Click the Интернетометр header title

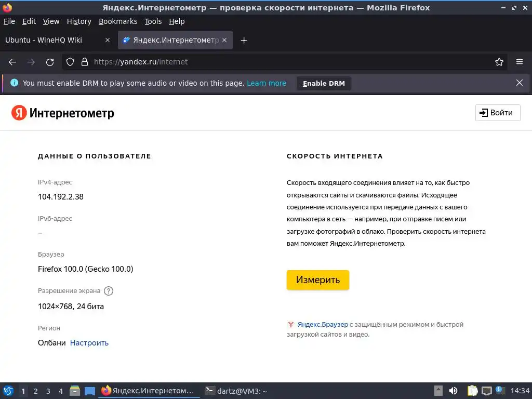tap(72, 113)
